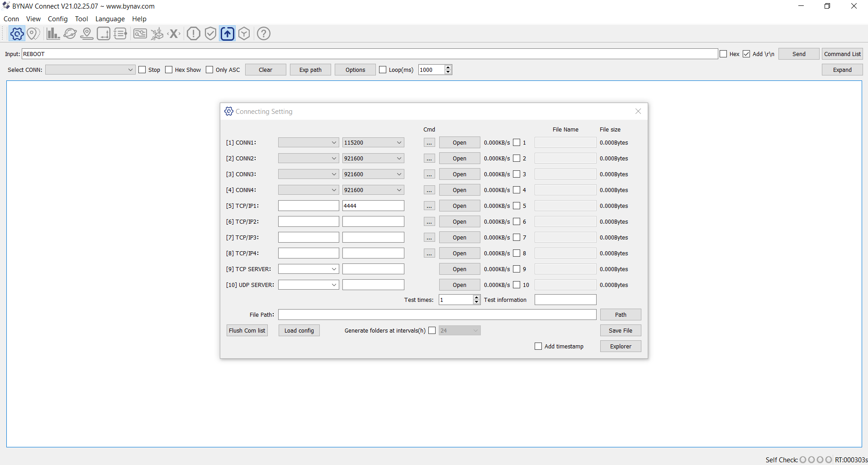868x465 pixels.
Task: Click the Flush Com list button
Action: coord(247,331)
